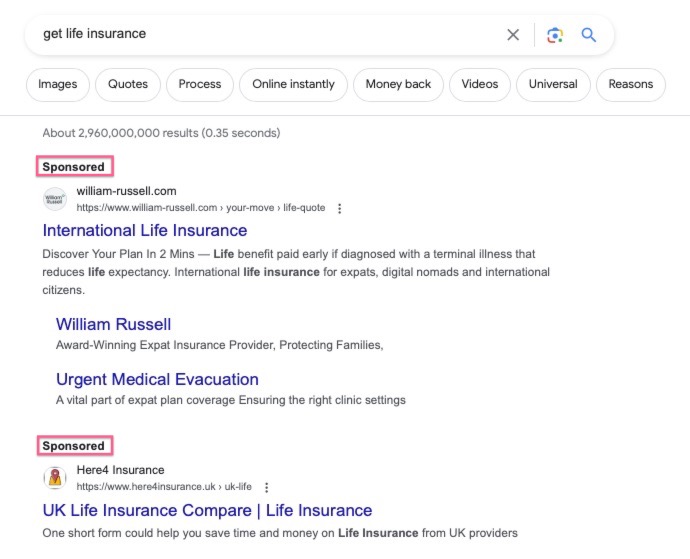Pick the Reasons filter chip
690x559 pixels.
click(631, 84)
